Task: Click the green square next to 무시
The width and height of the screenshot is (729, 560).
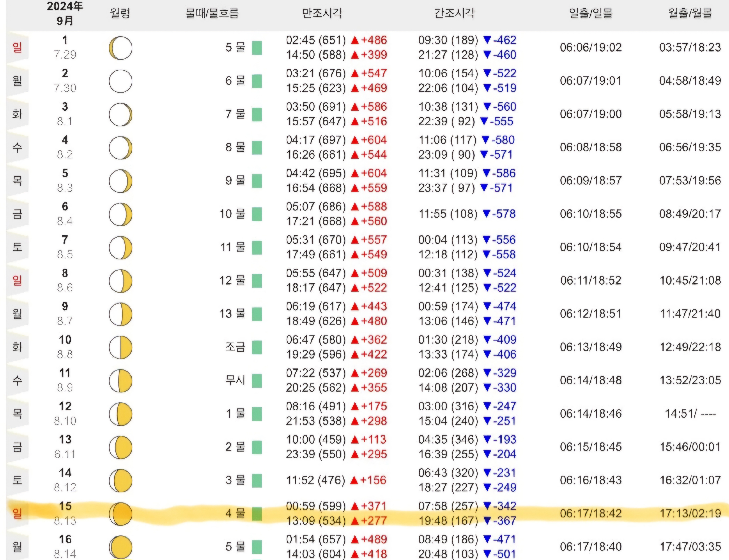Action: coord(257,381)
